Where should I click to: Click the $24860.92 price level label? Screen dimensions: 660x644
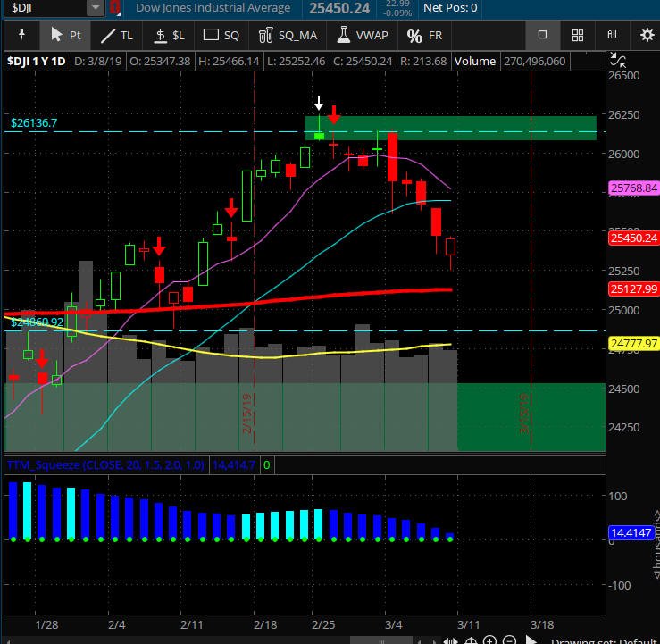(37, 322)
